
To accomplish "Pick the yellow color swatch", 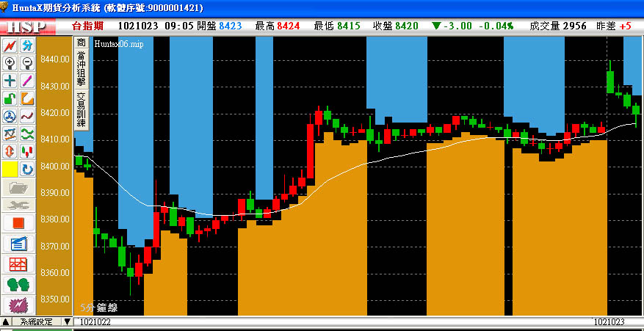I will (10, 170).
